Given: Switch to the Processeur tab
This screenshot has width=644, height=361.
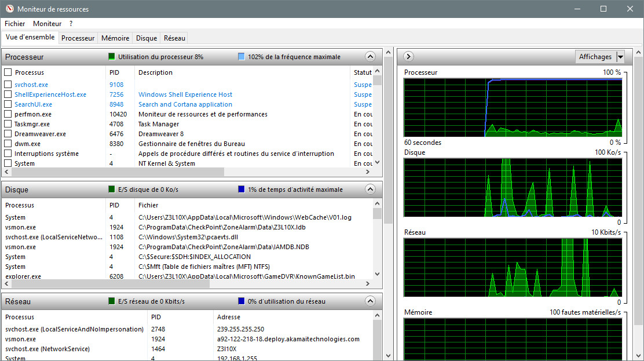Looking at the screenshot, I should click(x=78, y=38).
